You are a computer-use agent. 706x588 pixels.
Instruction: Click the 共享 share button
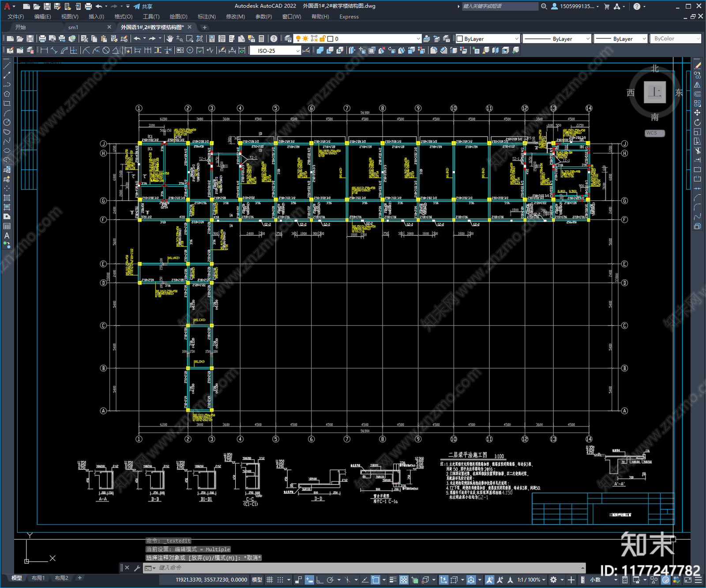pos(143,6)
